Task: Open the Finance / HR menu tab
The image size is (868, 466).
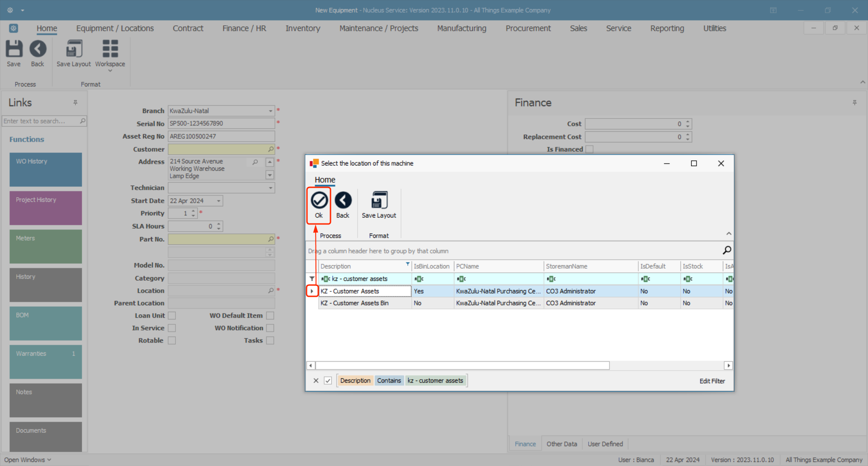Action: click(244, 28)
